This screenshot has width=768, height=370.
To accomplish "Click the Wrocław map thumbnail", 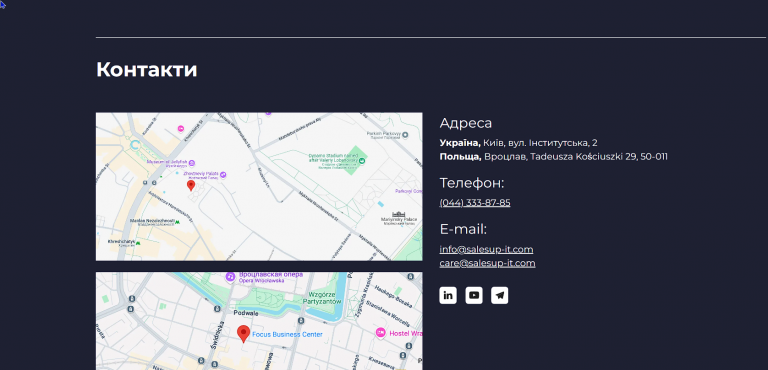I will pos(259,321).
